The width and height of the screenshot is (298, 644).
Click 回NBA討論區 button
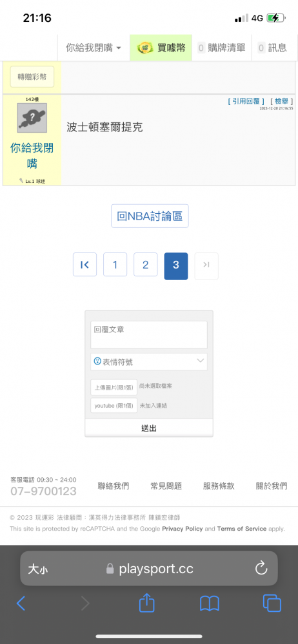(x=150, y=216)
